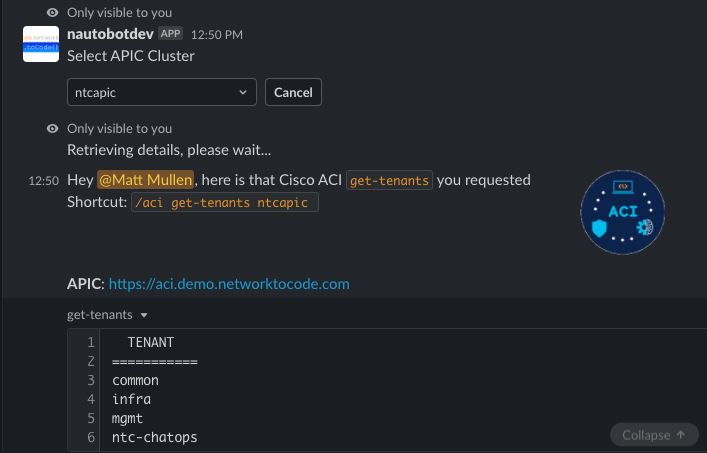
Task: Click the up arrow on Collapse button
Action: [x=681, y=435]
